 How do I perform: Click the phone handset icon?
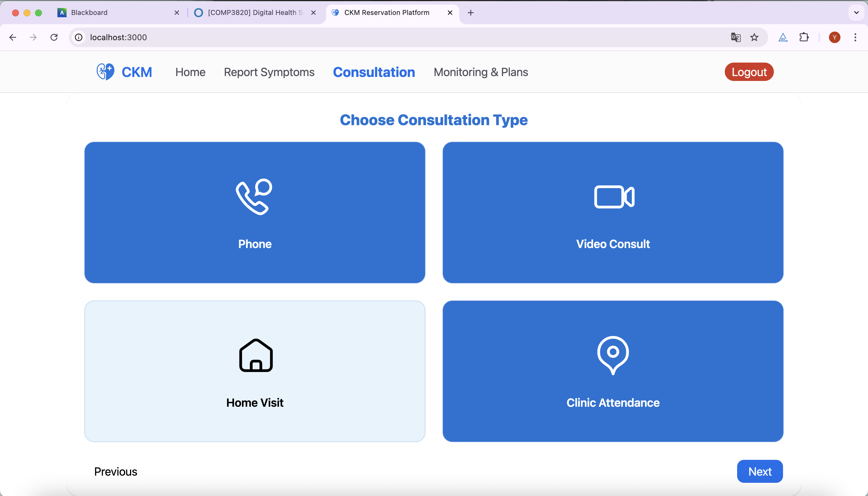coord(254,197)
